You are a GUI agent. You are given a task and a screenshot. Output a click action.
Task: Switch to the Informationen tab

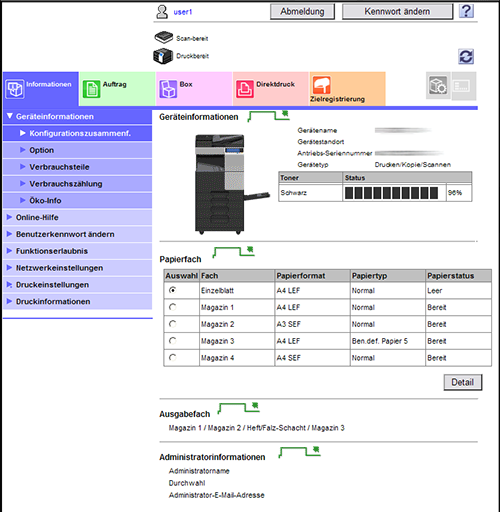click(41, 89)
